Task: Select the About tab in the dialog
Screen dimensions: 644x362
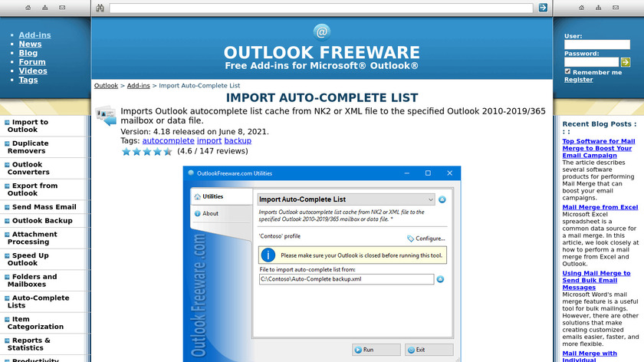Action: click(222, 213)
